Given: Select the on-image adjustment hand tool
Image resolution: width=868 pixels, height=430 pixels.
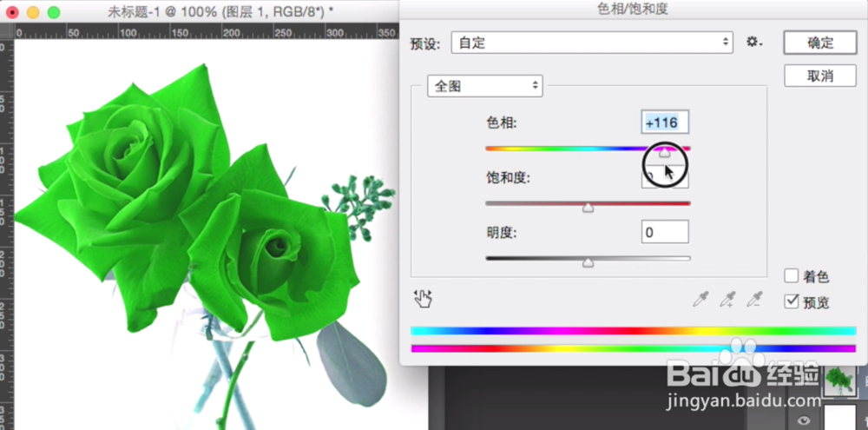Looking at the screenshot, I should [x=423, y=299].
